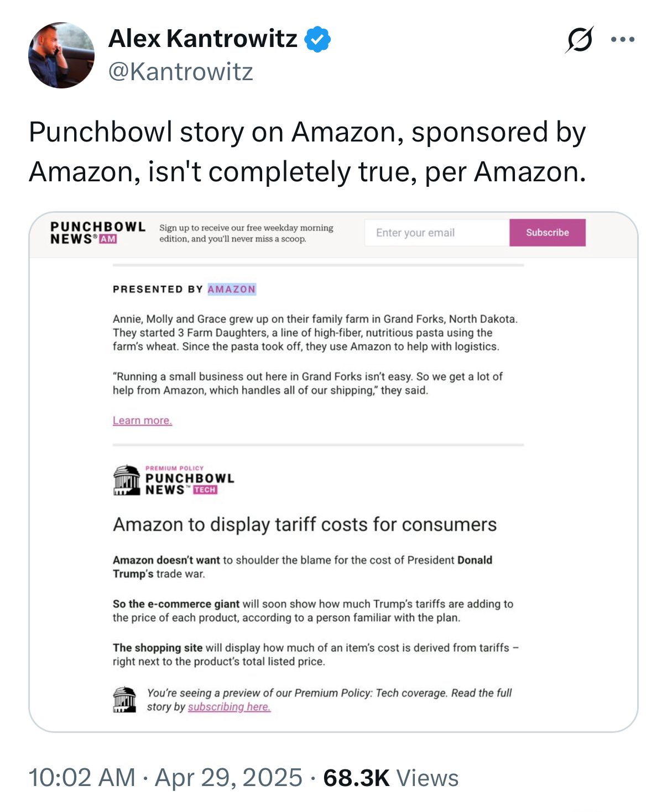
Task: Open the @Kantrowitz handle
Action: (180, 72)
